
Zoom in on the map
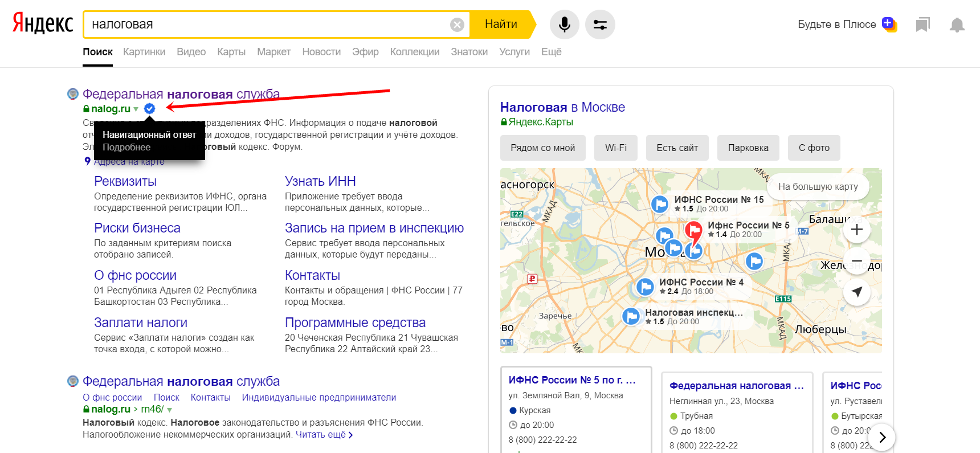point(856,230)
